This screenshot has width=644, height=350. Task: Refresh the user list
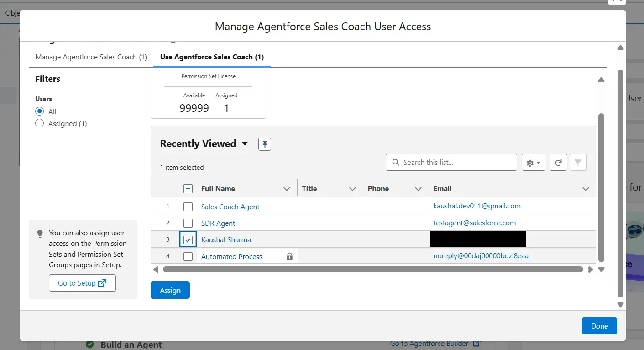[558, 163]
